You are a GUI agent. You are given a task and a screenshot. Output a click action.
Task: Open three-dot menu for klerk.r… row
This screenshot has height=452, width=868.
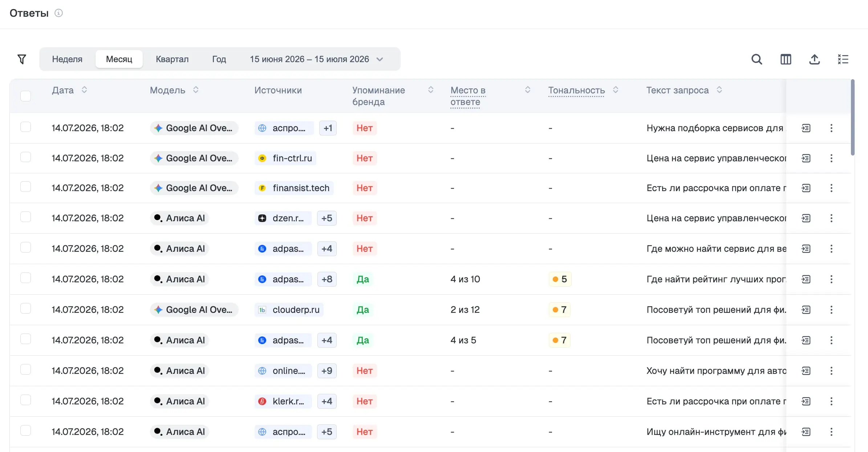(831, 401)
